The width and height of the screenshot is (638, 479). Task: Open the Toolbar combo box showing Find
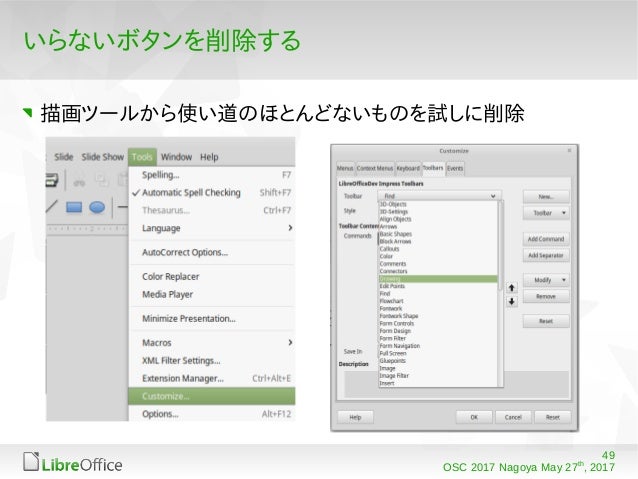click(x=439, y=196)
